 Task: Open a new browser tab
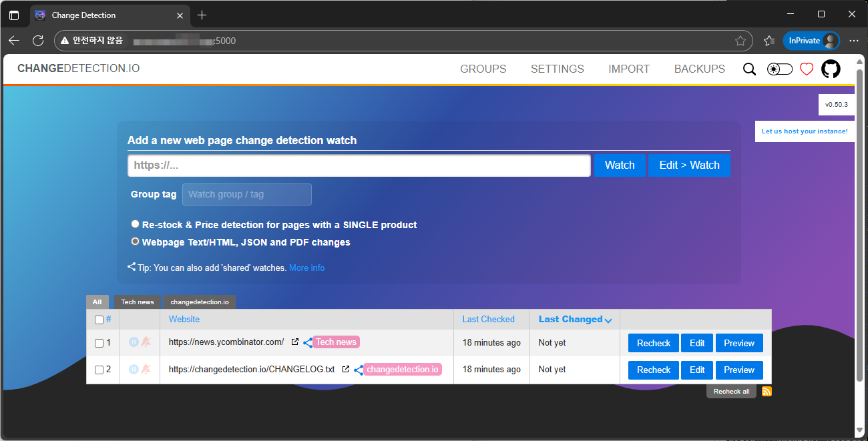coord(202,15)
